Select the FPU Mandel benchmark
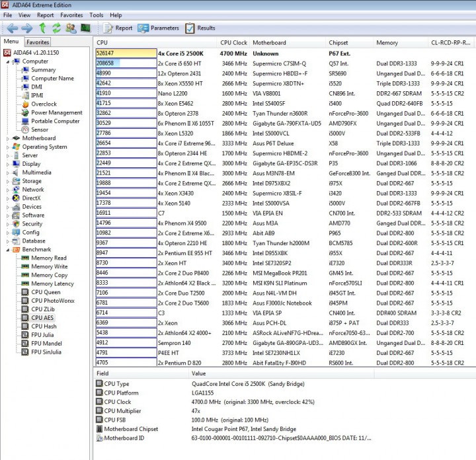The width and height of the screenshot is (476, 460). (46, 344)
